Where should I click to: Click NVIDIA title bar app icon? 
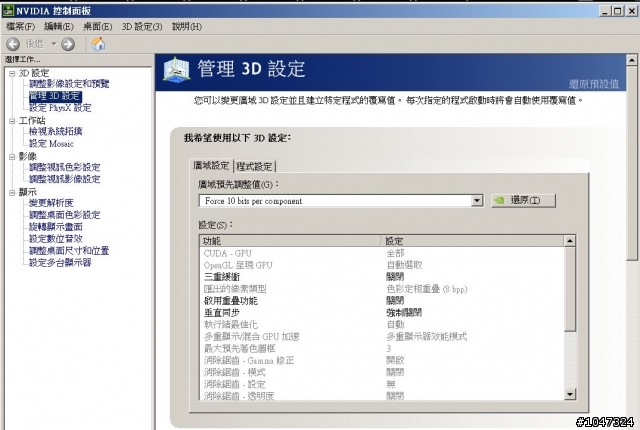pyautogui.click(x=8, y=11)
